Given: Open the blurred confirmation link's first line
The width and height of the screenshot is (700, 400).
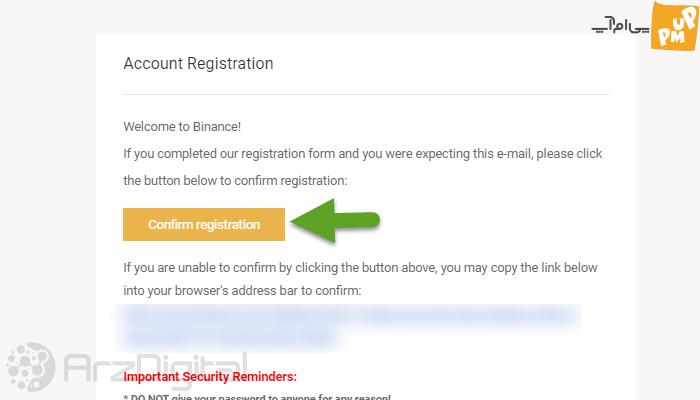Looking at the screenshot, I should pos(349,316).
